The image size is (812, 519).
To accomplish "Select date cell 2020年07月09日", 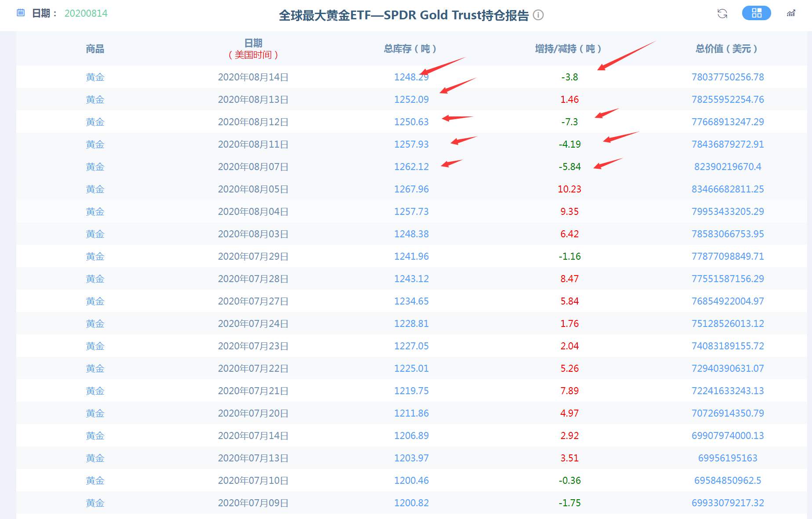I will coord(253,503).
